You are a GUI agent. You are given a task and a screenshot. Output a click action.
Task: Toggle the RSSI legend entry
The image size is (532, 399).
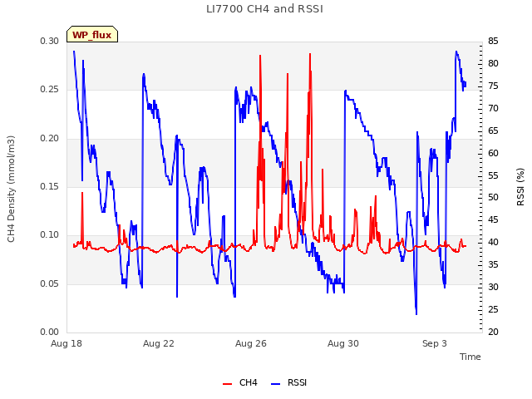click(x=288, y=382)
